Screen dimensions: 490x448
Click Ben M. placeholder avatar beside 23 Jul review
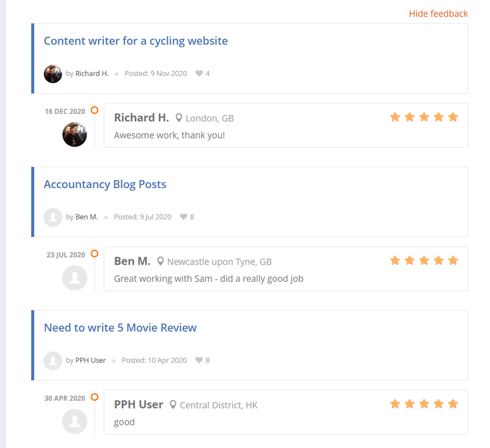point(75,278)
